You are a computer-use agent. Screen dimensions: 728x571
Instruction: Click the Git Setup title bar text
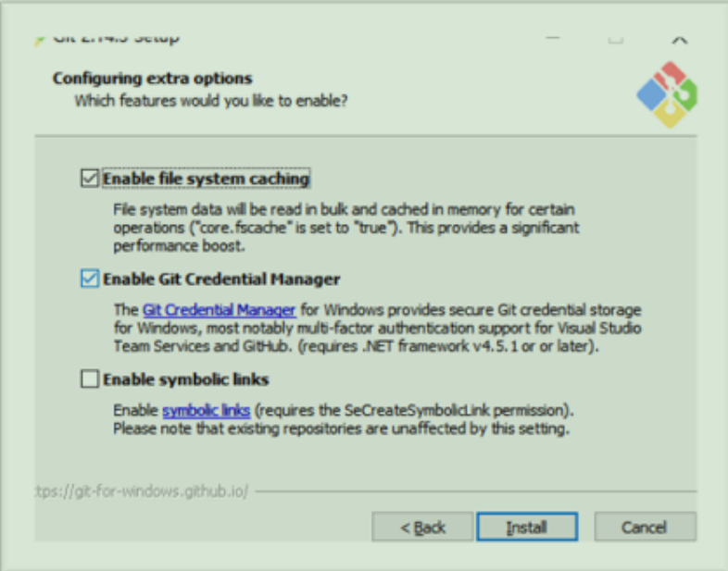tap(116, 39)
